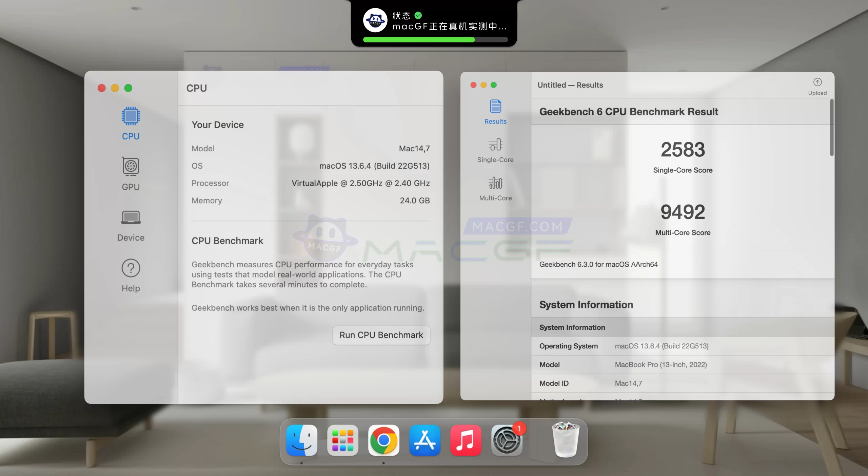The height and width of the screenshot is (476, 868).
Task: Click the green progress bar in status popup
Action: click(x=419, y=40)
